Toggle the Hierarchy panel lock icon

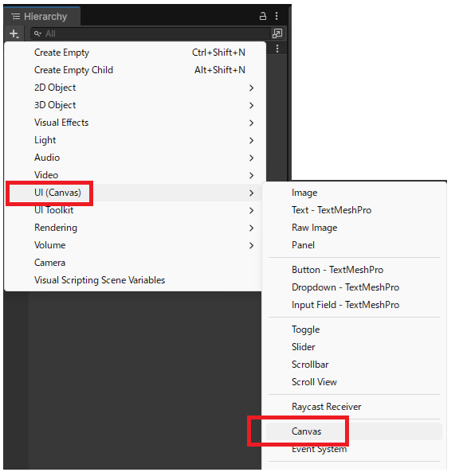click(263, 16)
